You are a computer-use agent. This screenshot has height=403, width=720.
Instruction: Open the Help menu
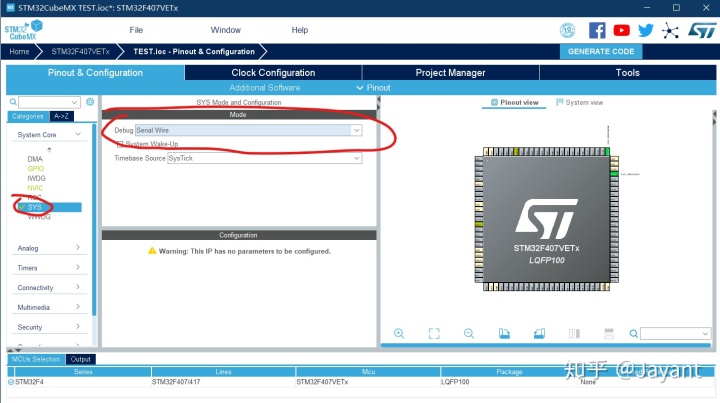299,30
